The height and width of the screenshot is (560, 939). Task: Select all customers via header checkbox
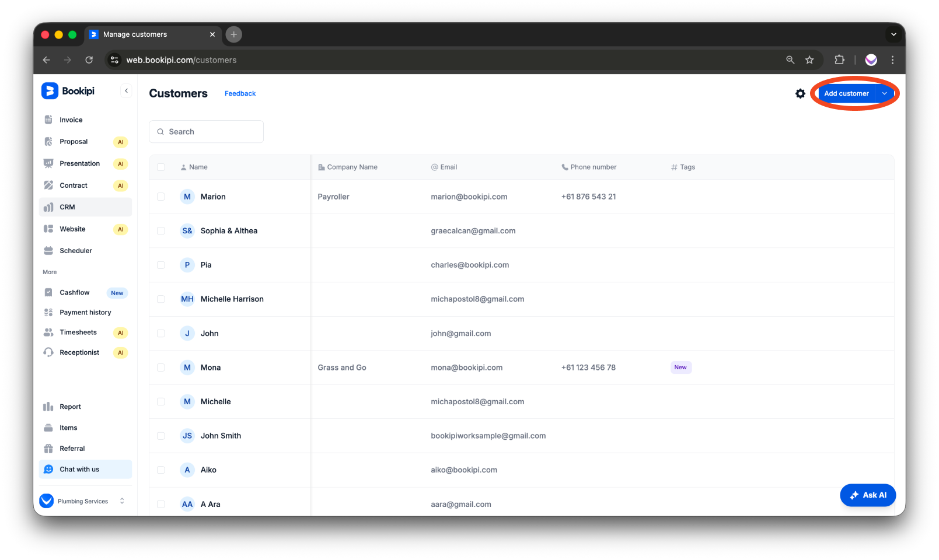161,167
